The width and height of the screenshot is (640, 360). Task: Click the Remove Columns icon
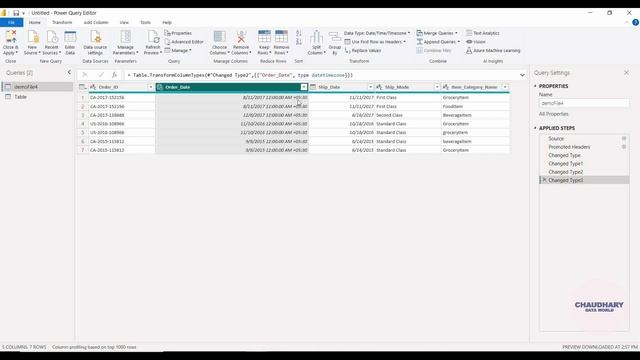tap(241, 37)
